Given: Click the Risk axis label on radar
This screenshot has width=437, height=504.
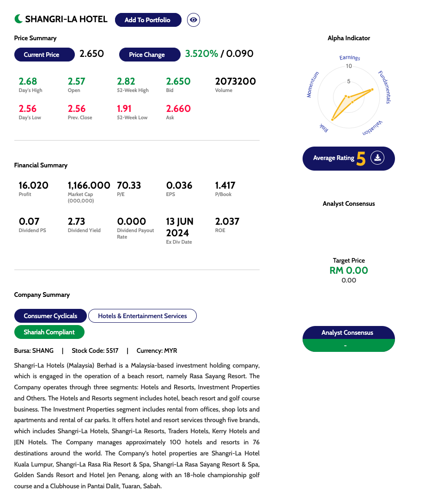Looking at the screenshot, I should pos(323,128).
